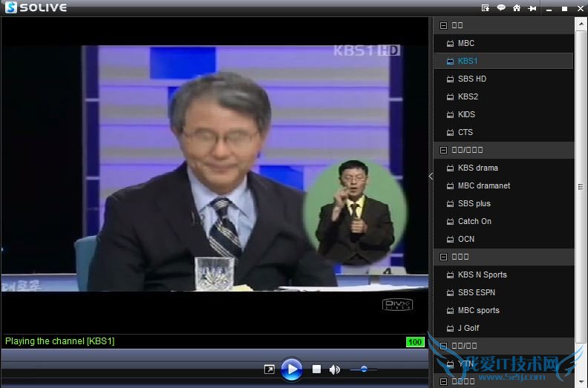
Task: Click the playlist/file list icon in title bar
Action: pos(486,8)
